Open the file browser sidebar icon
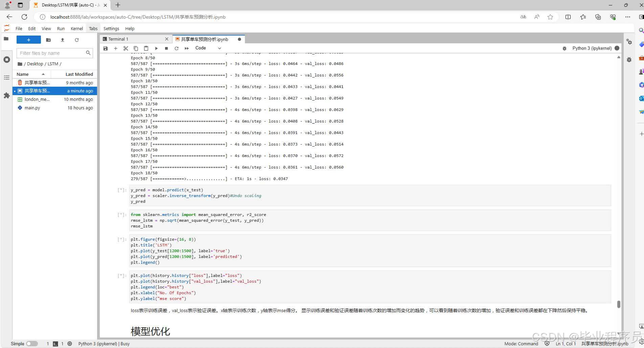The image size is (644, 348). tap(6, 39)
